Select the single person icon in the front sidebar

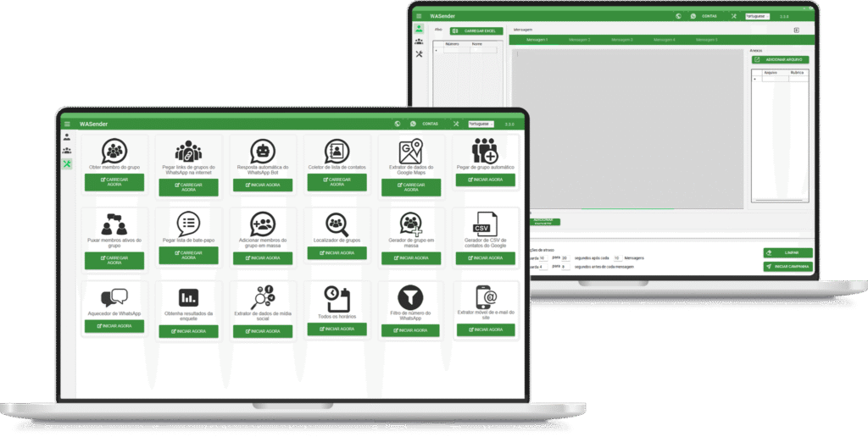click(67, 137)
